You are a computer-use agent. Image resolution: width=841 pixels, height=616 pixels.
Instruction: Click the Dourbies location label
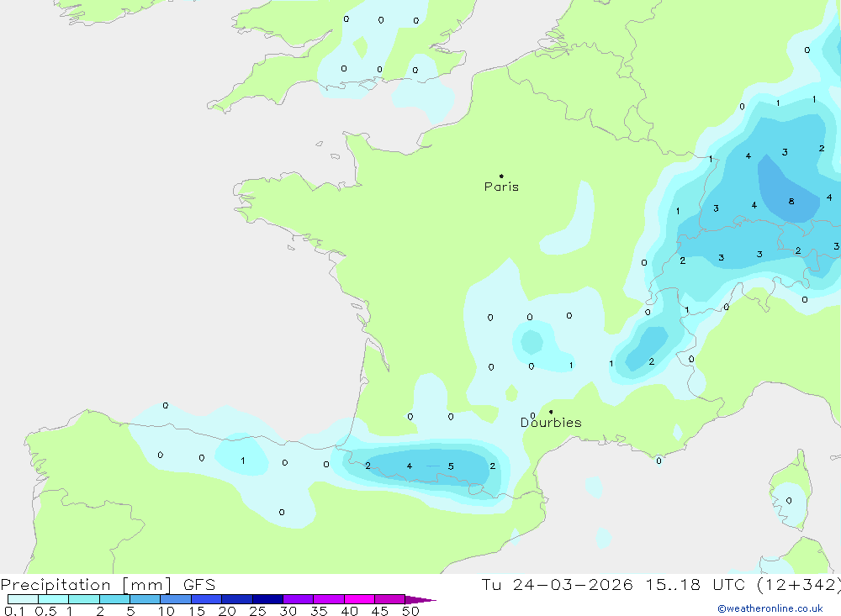pyautogui.click(x=551, y=423)
